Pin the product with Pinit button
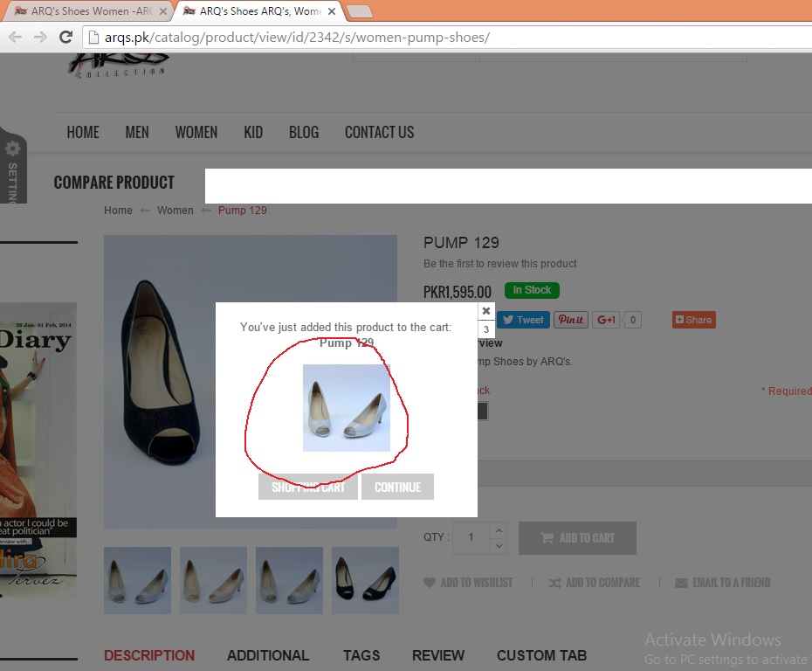The image size is (812, 671). pos(571,320)
